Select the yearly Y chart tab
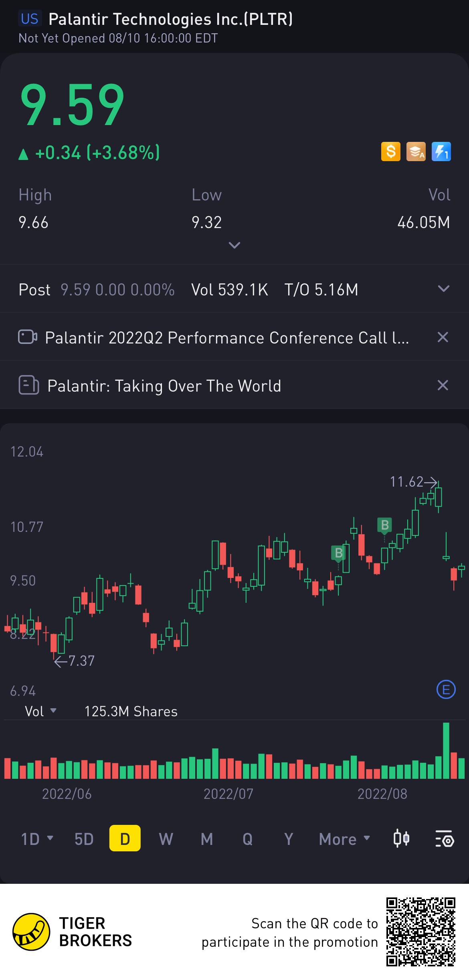Image resolution: width=469 pixels, height=980 pixels. (289, 839)
